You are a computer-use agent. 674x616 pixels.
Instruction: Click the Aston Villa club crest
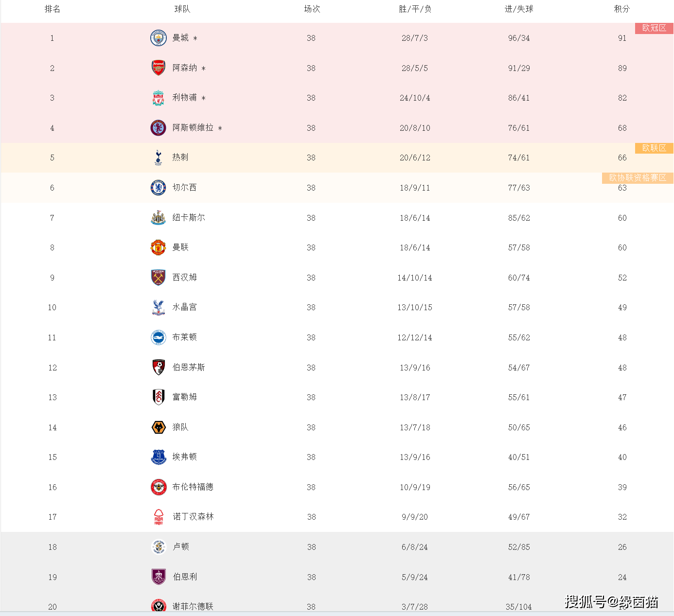point(159,128)
